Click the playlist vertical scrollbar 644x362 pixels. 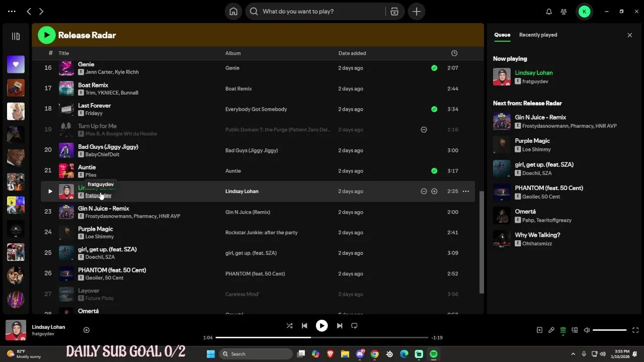coord(481,242)
